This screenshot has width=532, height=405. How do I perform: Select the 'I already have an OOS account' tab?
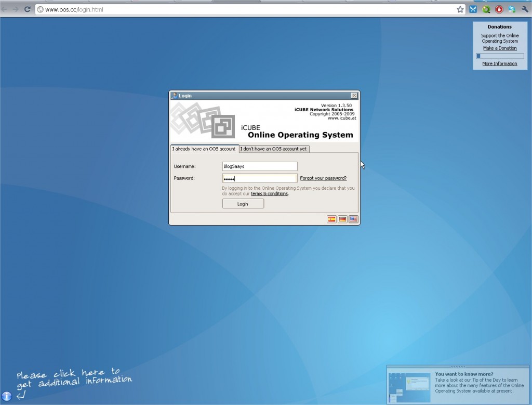click(x=204, y=149)
